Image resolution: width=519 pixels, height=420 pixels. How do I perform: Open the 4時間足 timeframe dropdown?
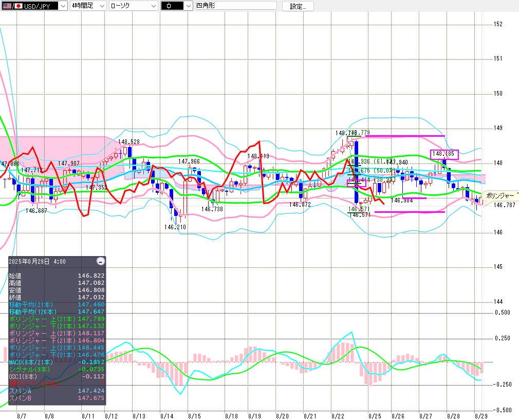(x=88, y=6)
